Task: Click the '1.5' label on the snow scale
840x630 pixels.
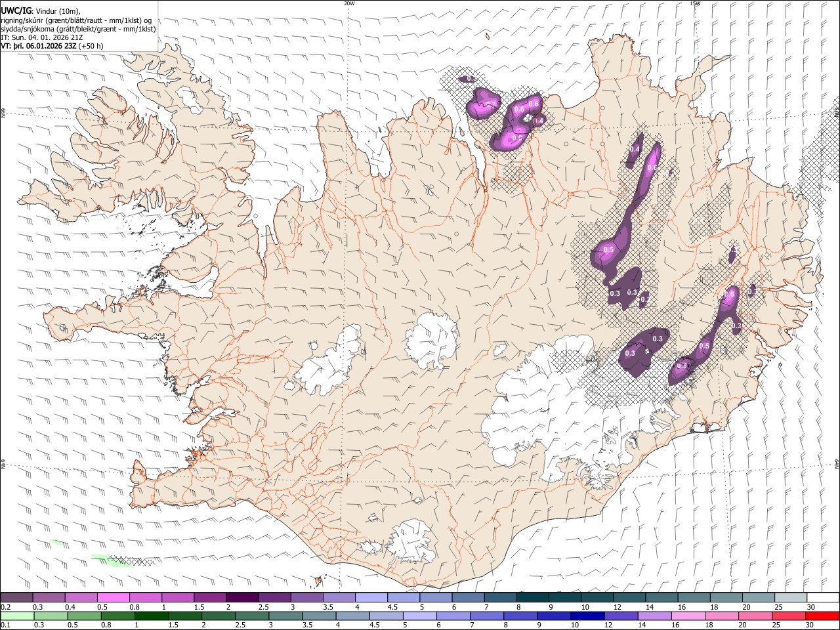Action: [199, 607]
